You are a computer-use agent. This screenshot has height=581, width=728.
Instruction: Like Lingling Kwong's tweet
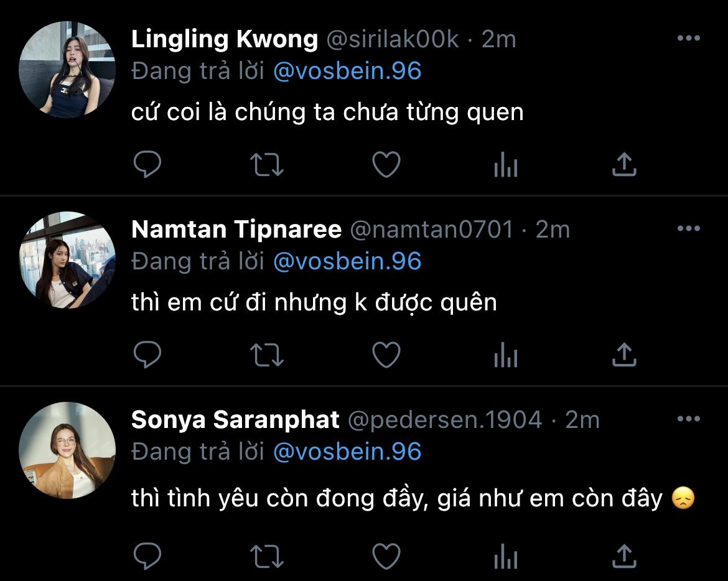pyautogui.click(x=386, y=164)
